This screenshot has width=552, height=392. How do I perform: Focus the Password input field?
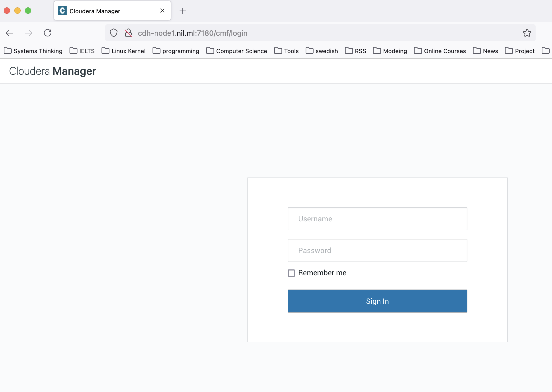point(377,250)
